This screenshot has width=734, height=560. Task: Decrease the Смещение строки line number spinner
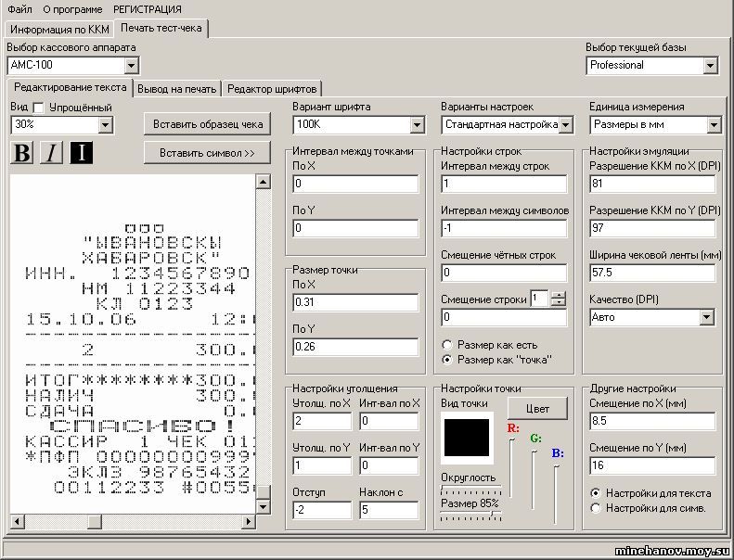(x=558, y=302)
